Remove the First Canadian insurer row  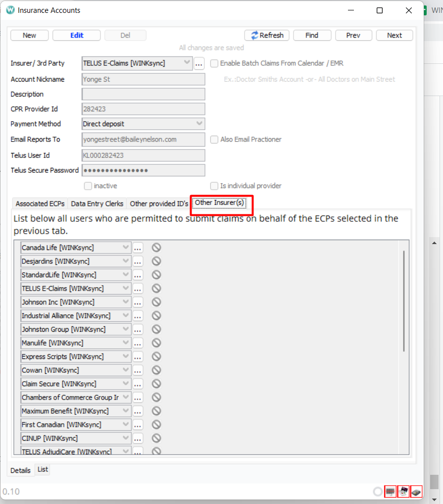[156, 425]
